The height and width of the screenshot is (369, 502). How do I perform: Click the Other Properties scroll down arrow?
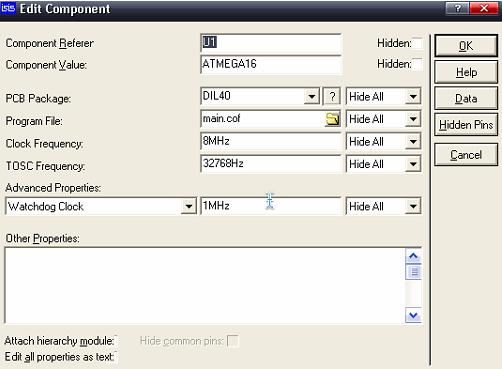[413, 315]
